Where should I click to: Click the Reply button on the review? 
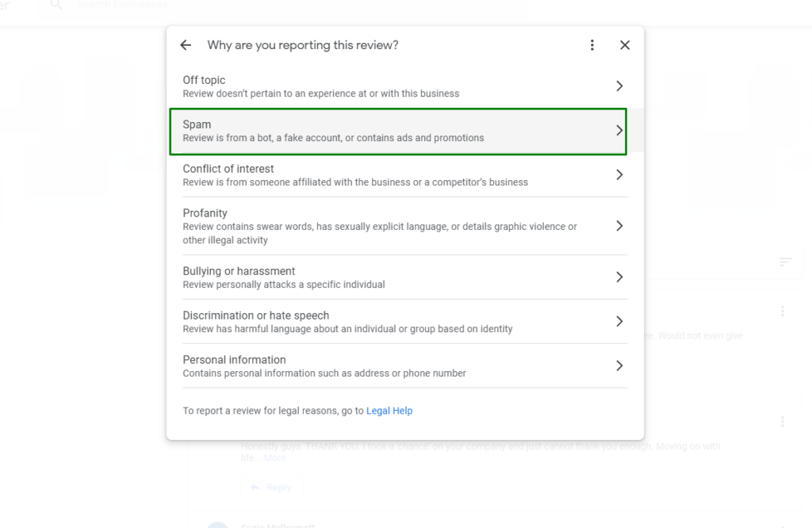point(272,487)
